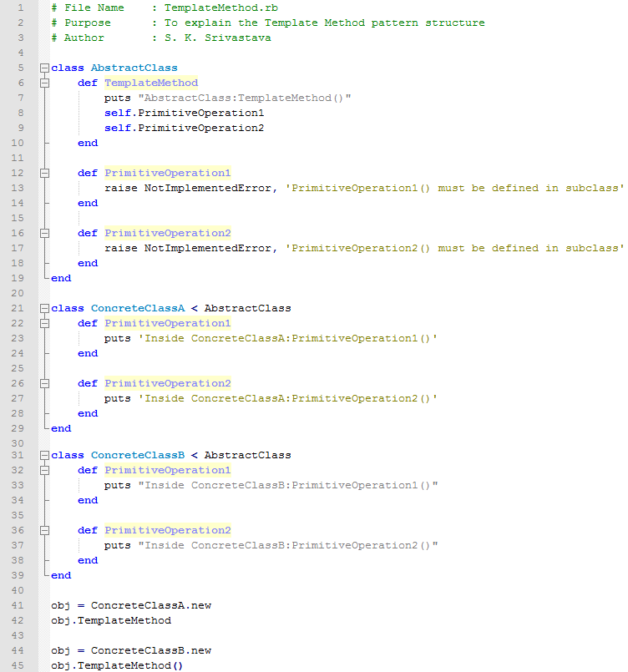Click highlighted 'PrimitiveOperation2' on line 26
The image size is (628, 672).
(168, 383)
